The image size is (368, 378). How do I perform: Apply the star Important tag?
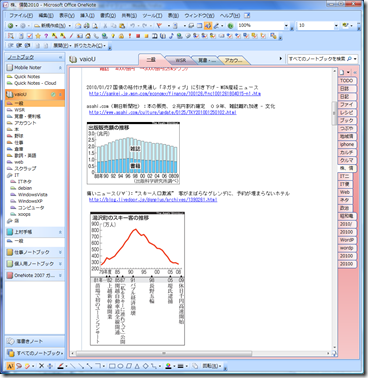[x=38, y=36]
